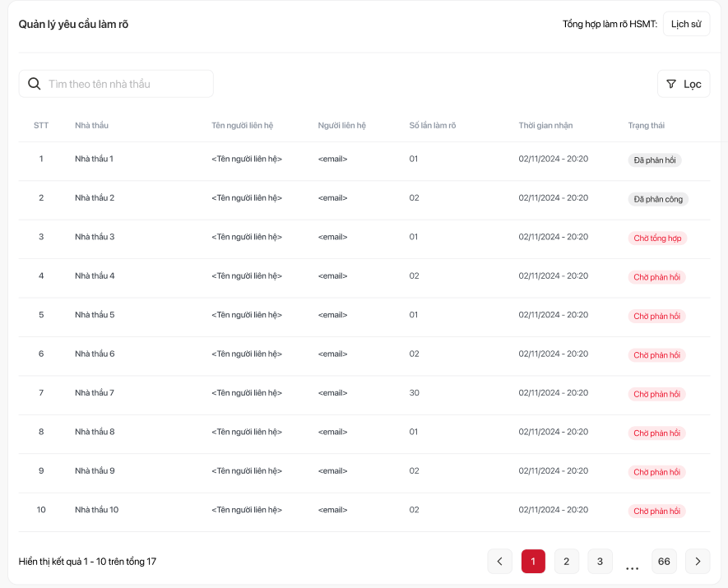Viewport: 728px width, 588px height.
Task: Click the Đã phản hồi status badge
Action: (x=655, y=160)
